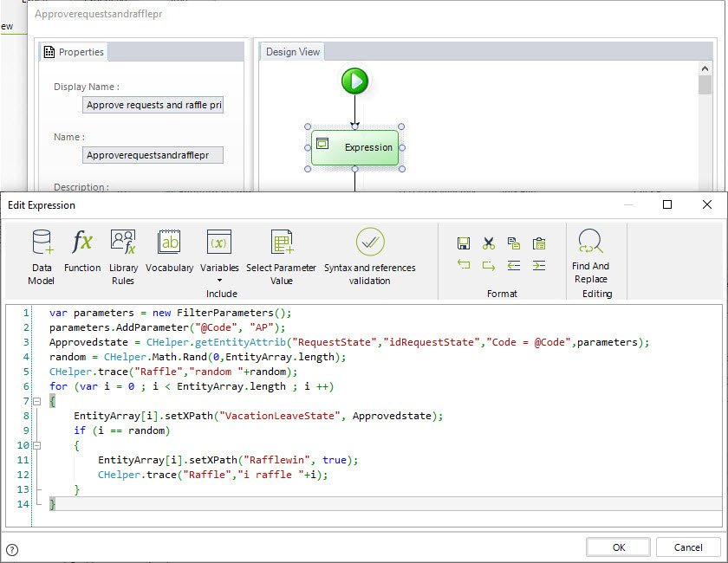The width and height of the screenshot is (728, 563).
Task: Open Library Rules
Action: (x=123, y=257)
